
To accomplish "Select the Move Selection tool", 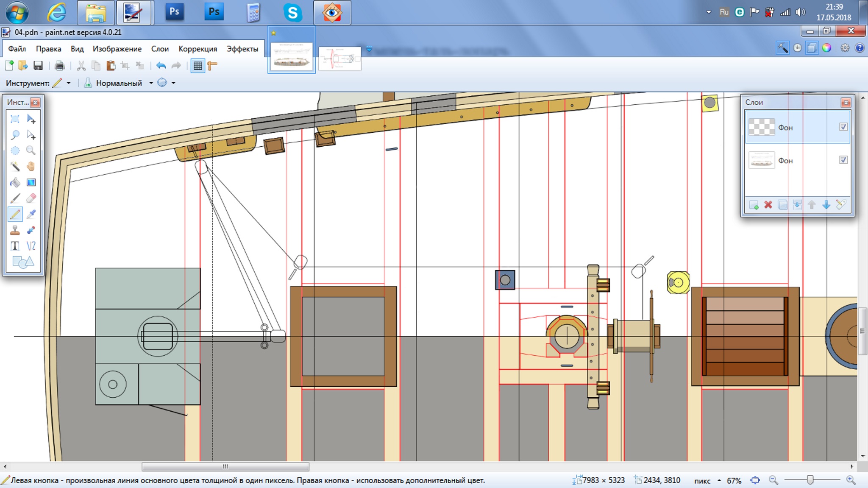I will pyautogui.click(x=31, y=135).
